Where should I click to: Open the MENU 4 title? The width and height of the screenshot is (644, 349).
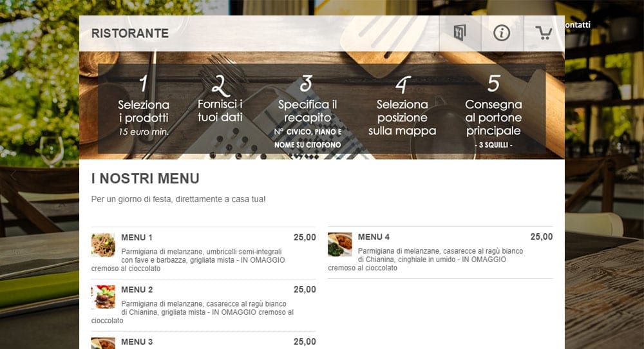(x=374, y=237)
